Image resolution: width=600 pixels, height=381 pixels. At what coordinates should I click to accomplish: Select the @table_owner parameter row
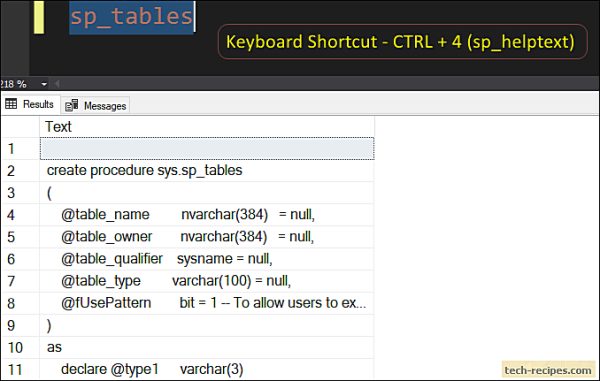tap(207, 237)
